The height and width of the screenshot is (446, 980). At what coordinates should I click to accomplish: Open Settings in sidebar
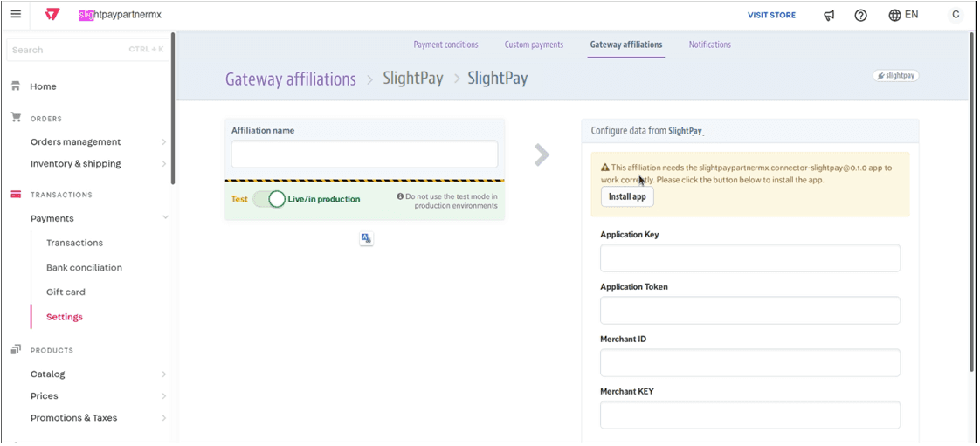tap(65, 317)
